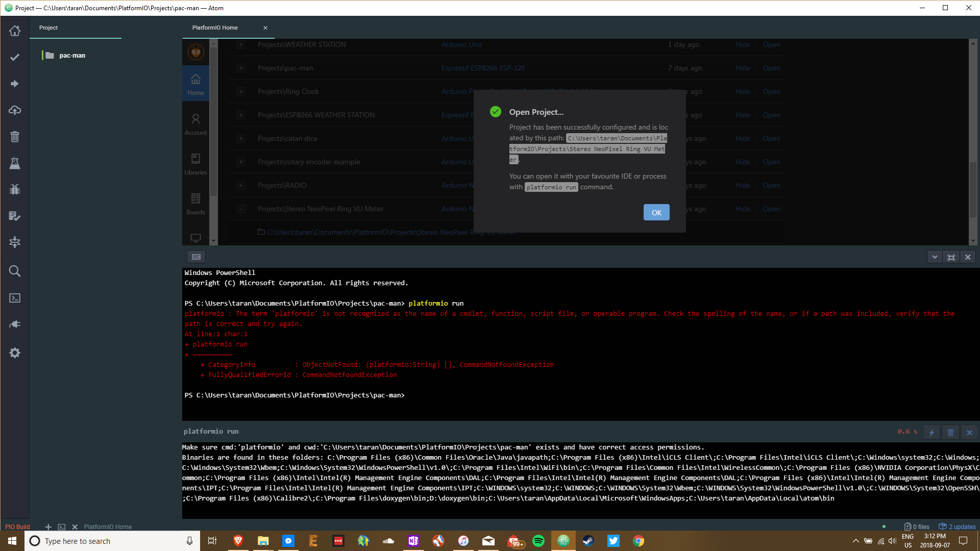Click OK in Open Project dialog
Image resolution: width=980 pixels, height=551 pixels.
[x=656, y=213]
